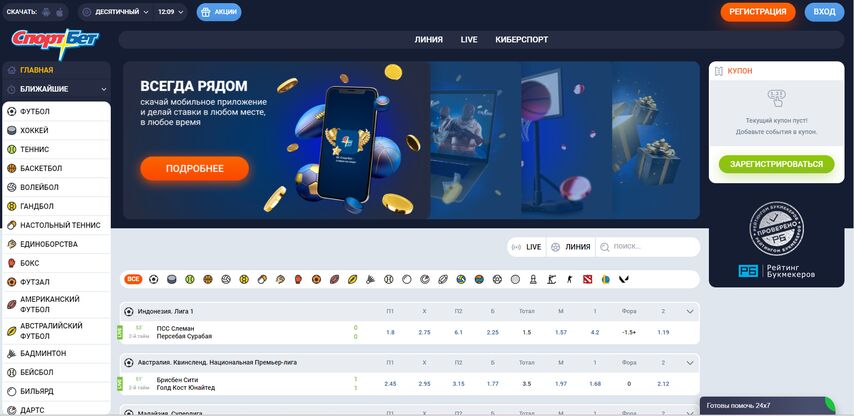Select the Valorant icon in sports filter row
Viewport: 854px width, 416px height.
click(x=623, y=279)
